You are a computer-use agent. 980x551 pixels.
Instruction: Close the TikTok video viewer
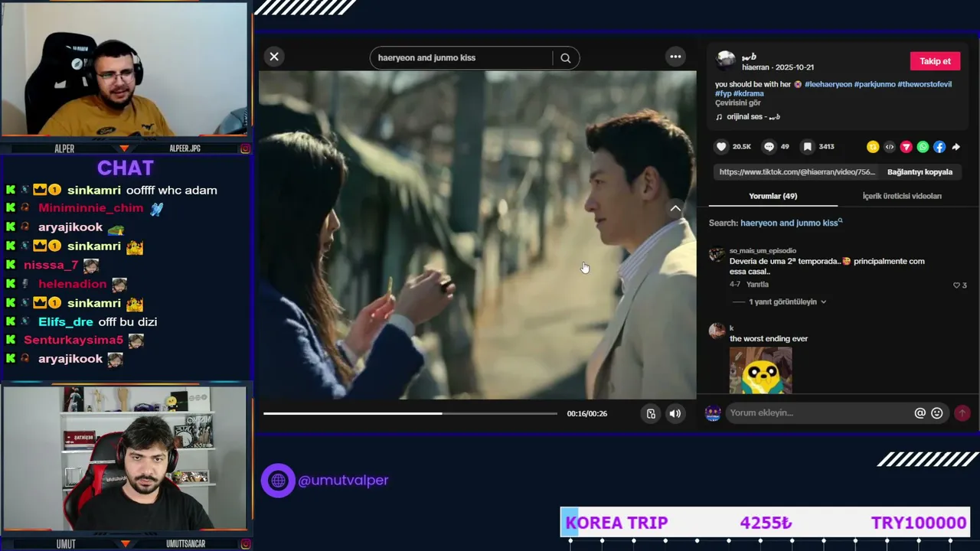[274, 57]
